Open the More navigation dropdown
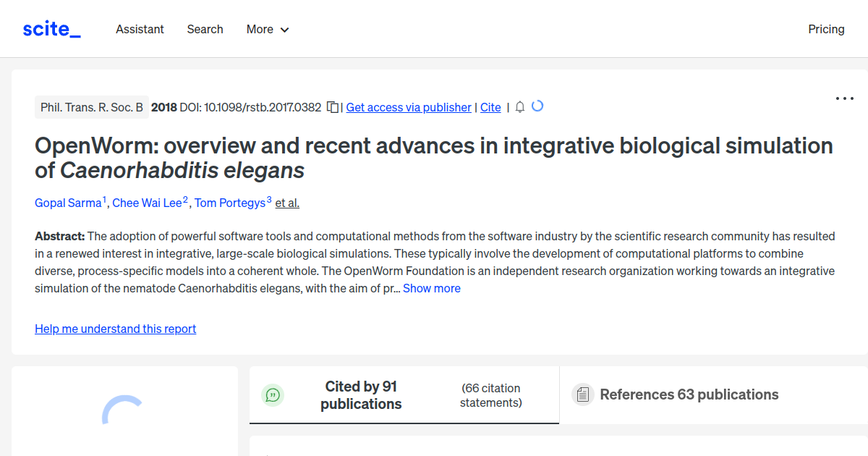The image size is (868, 456). coord(267,29)
